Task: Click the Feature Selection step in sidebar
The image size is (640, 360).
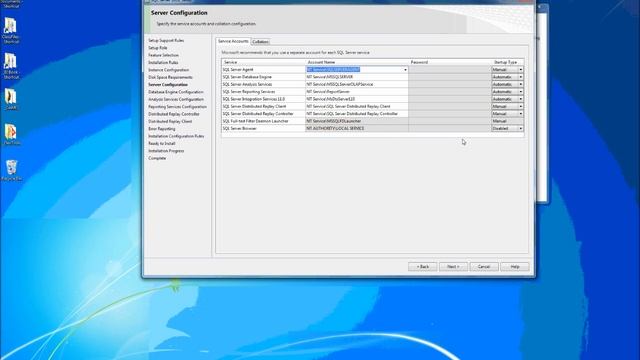Action: [163, 56]
